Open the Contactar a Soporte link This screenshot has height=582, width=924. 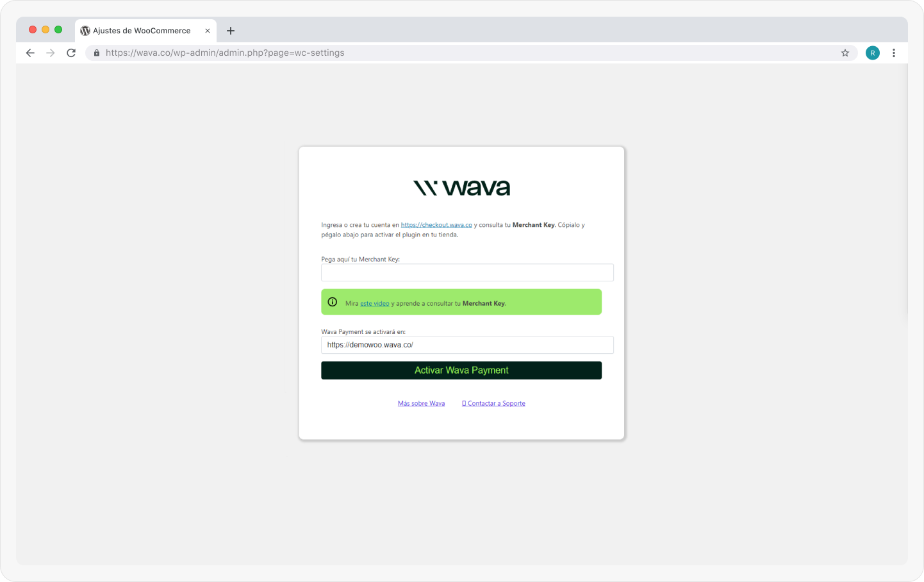493,404
